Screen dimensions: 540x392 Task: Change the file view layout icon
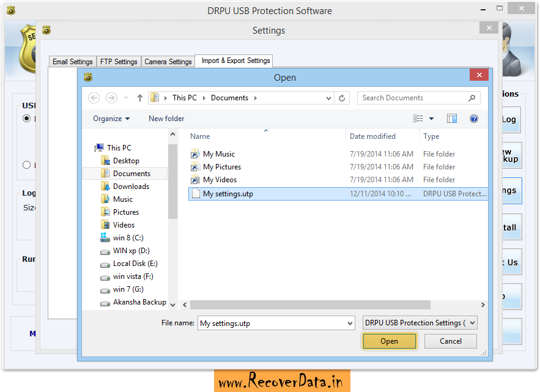(418, 119)
